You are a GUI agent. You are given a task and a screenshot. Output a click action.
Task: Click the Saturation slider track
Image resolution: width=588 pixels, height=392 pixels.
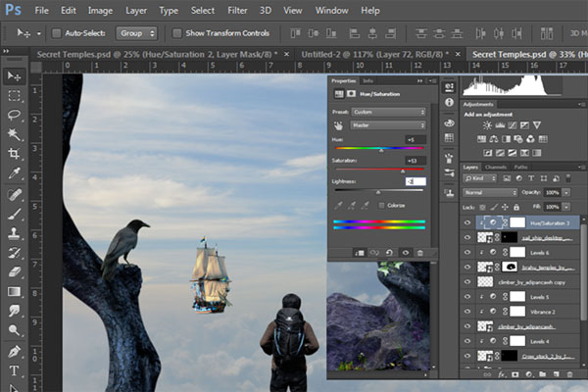point(380,171)
